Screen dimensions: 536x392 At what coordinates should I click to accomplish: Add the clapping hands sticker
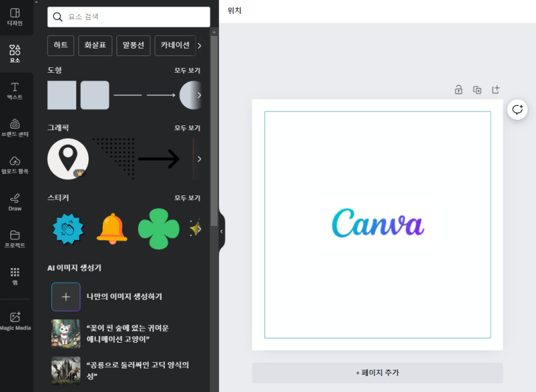click(68, 229)
